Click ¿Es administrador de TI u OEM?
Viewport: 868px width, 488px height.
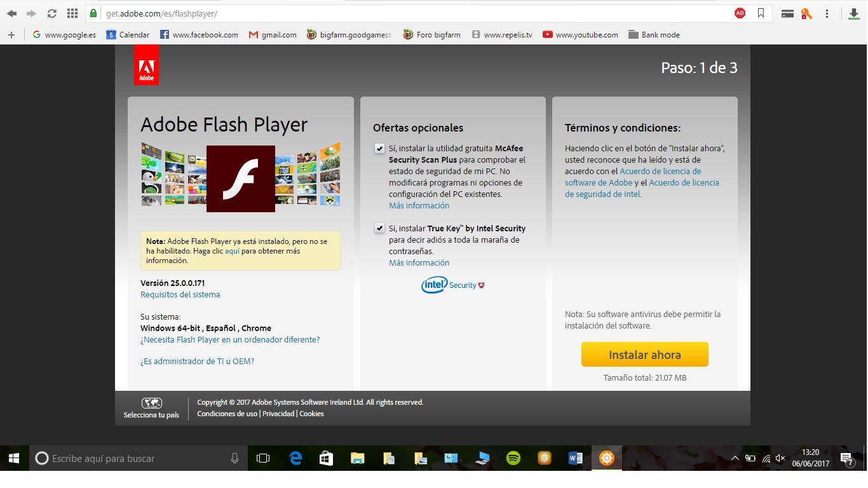(x=197, y=362)
